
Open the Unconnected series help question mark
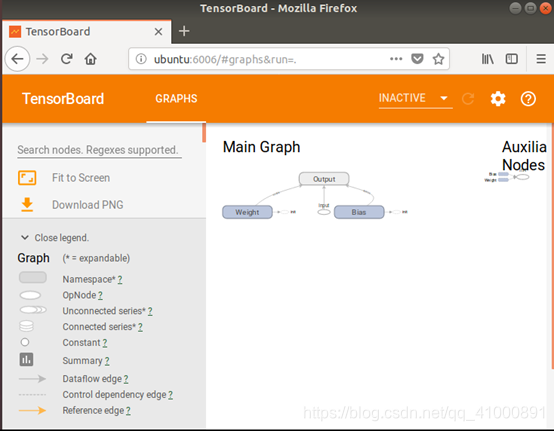tap(150, 311)
